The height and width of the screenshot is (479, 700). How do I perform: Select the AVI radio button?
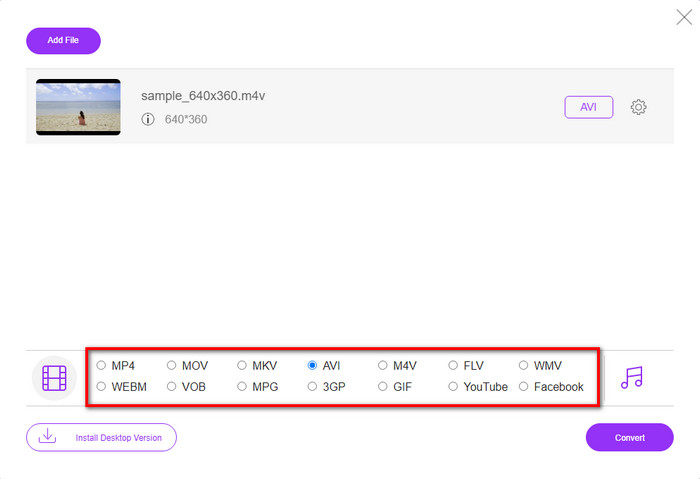[x=312, y=365]
